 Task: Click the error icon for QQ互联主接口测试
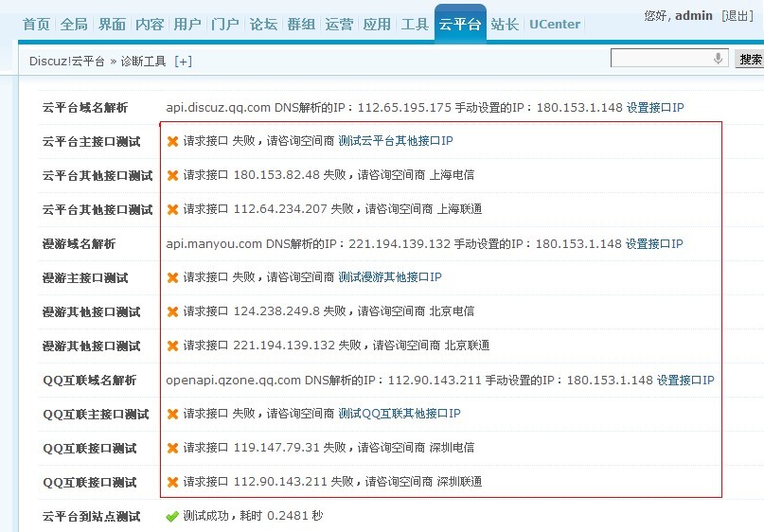coord(172,414)
